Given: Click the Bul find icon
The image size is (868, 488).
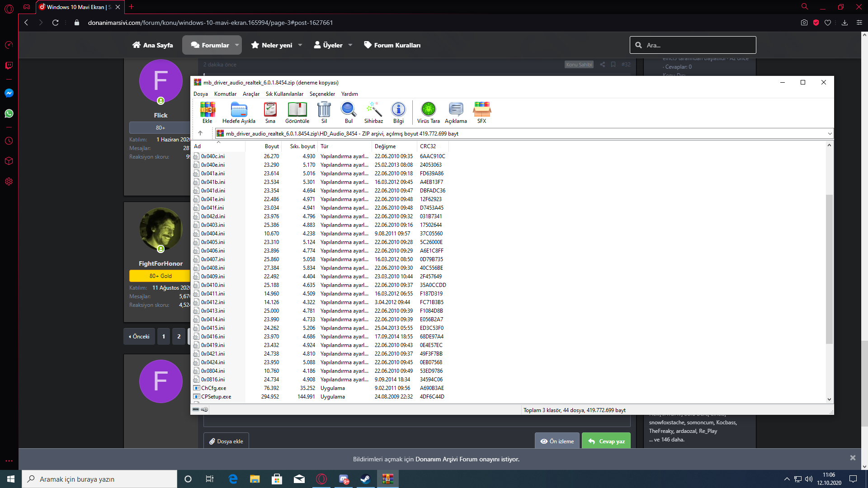Looking at the screenshot, I should pos(349,113).
